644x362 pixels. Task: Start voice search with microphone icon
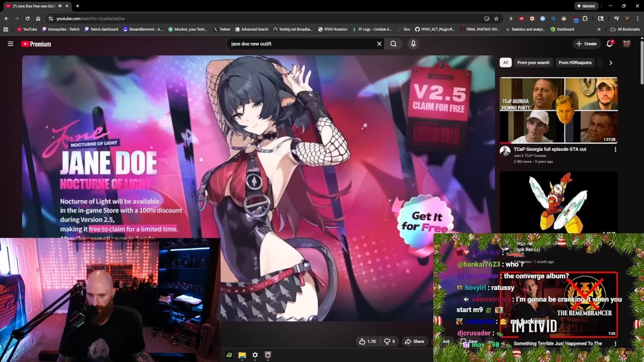click(x=413, y=44)
